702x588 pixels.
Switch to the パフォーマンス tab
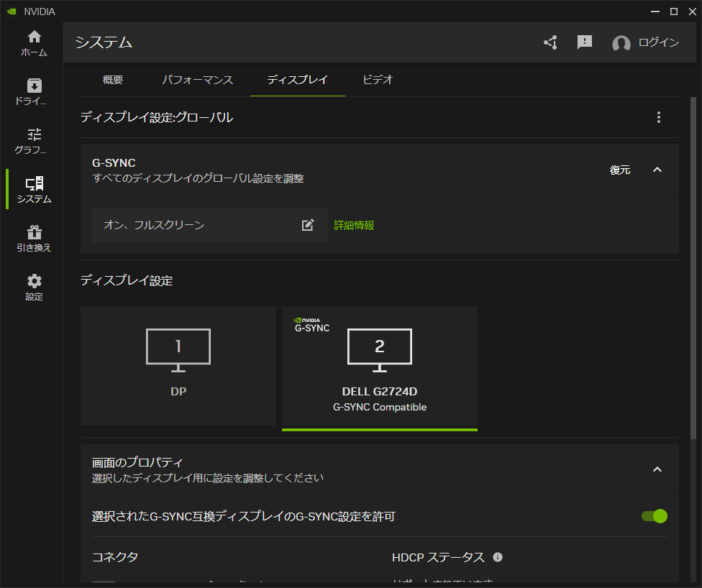(197, 80)
